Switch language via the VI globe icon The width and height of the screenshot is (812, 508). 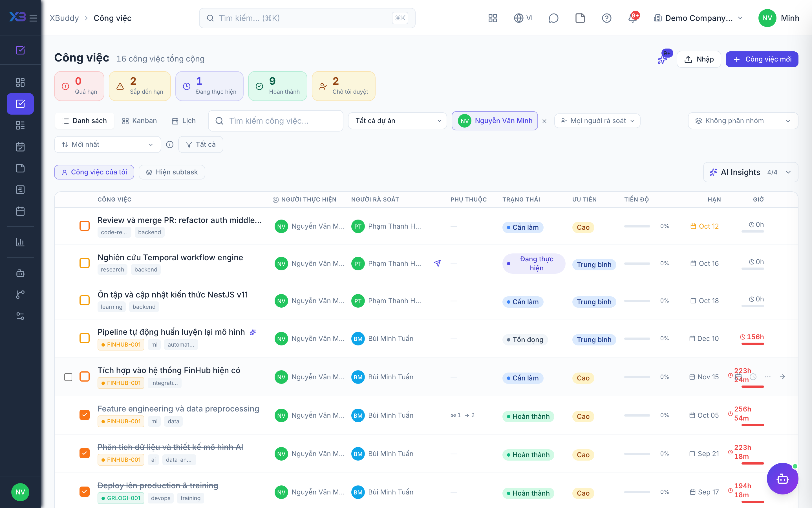point(523,18)
